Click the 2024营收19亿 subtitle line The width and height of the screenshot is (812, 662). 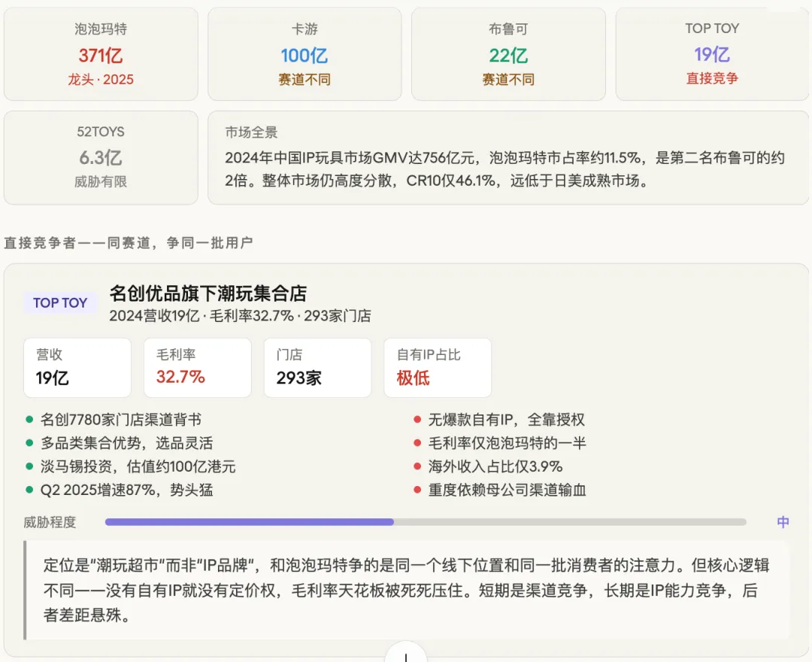point(241,316)
